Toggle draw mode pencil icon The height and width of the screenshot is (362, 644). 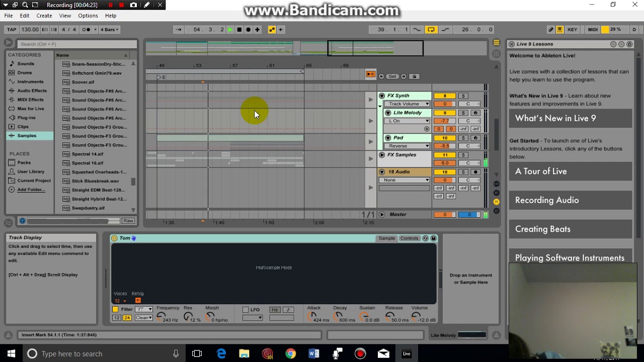tap(551, 30)
